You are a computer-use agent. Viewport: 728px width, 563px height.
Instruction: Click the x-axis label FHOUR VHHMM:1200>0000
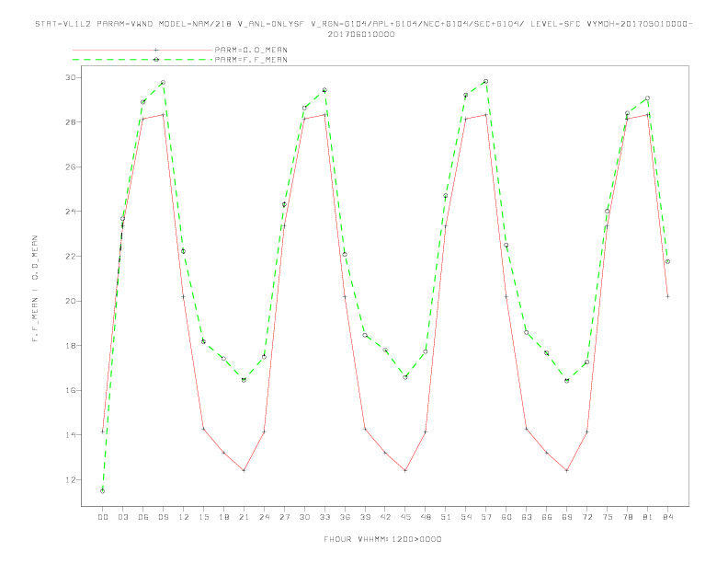pyautogui.click(x=382, y=539)
